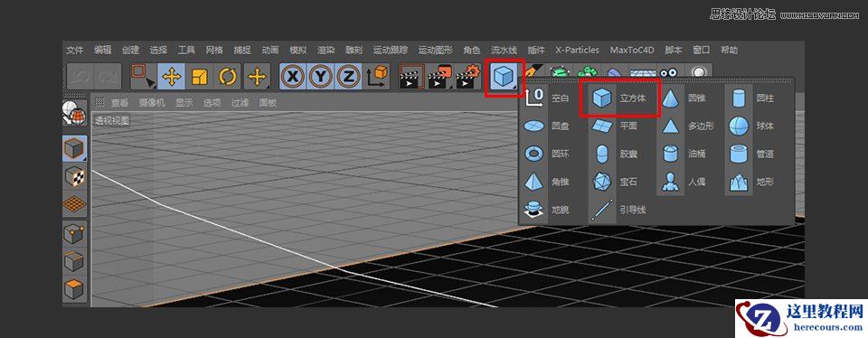Open the Live Selection tool dropdown

tap(144, 77)
